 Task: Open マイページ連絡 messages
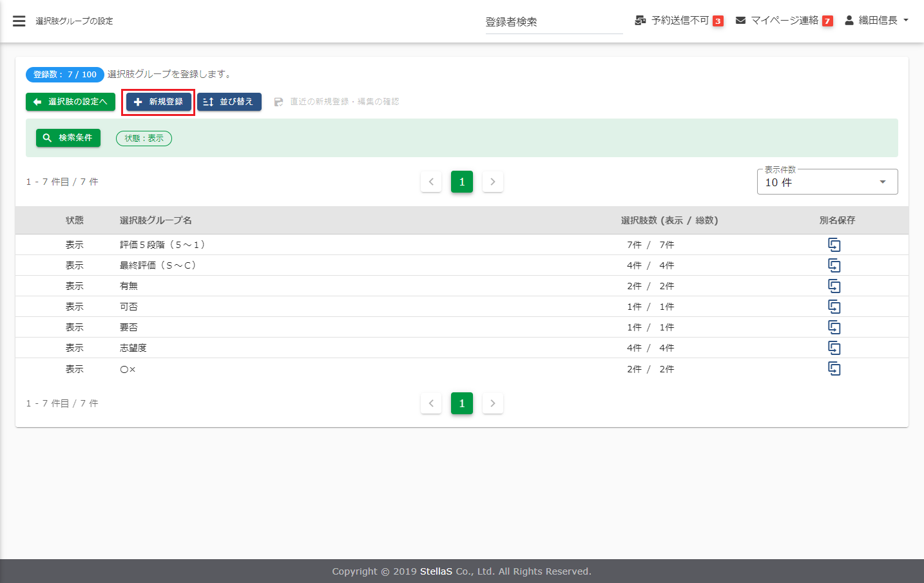[784, 21]
